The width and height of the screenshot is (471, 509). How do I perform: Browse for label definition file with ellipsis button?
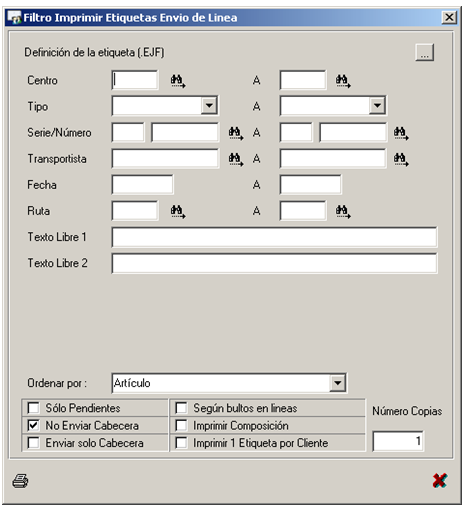(x=424, y=52)
